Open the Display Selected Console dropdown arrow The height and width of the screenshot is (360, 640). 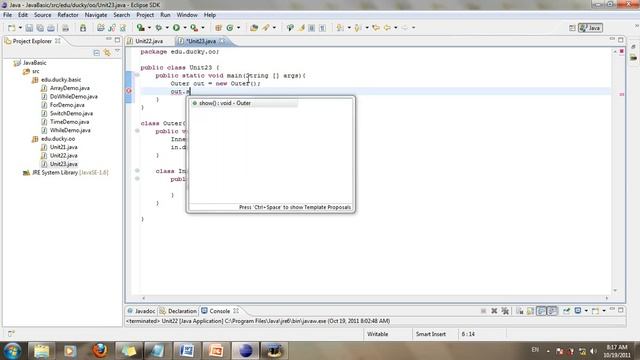[x=586, y=311]
